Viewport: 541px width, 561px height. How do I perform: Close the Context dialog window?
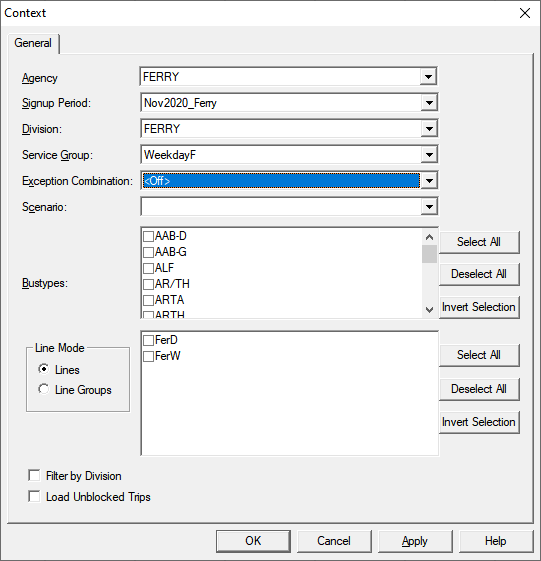tap(525, 13)
